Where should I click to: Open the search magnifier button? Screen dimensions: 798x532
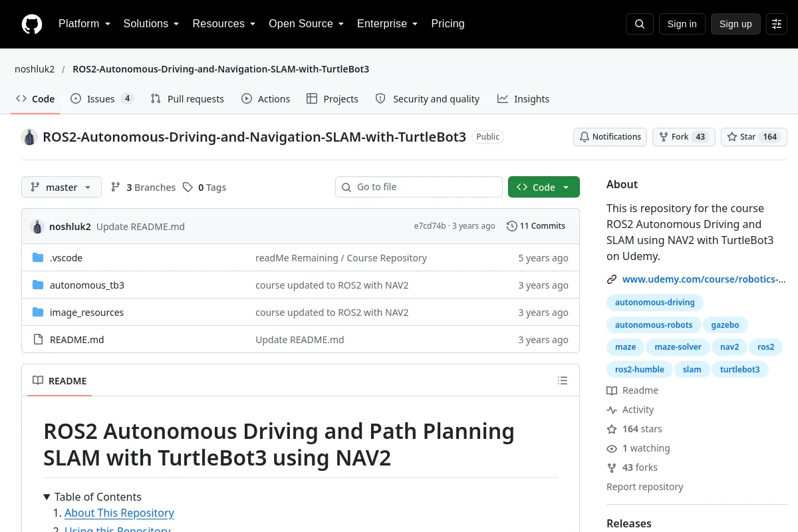640,24
